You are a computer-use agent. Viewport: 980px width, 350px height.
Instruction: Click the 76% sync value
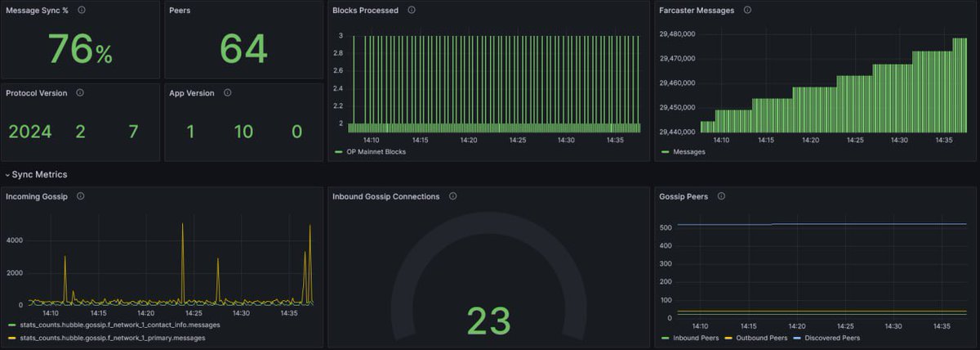click(80, 49)
